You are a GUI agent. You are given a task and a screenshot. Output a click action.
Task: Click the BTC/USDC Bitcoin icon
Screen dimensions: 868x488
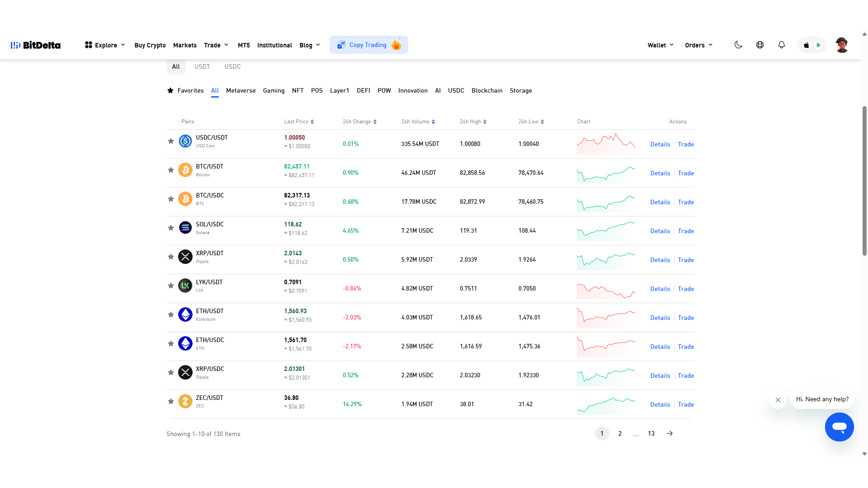(x=185, y=199)
